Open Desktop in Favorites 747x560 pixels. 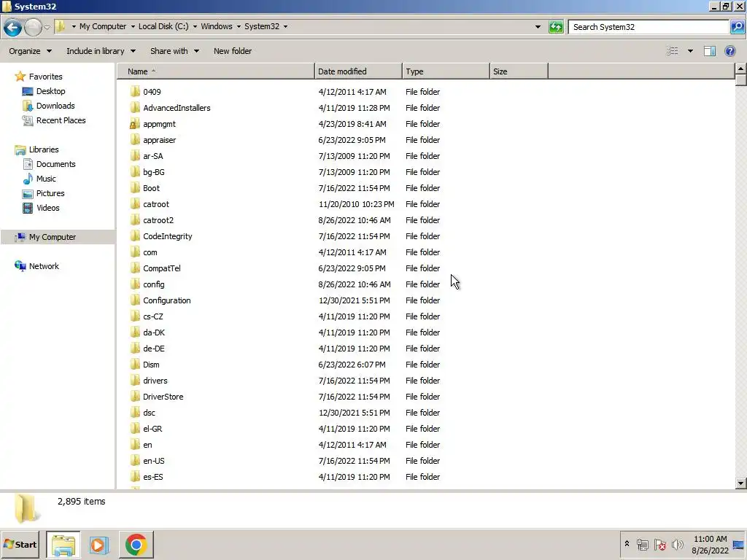click(x=50, y=91)
